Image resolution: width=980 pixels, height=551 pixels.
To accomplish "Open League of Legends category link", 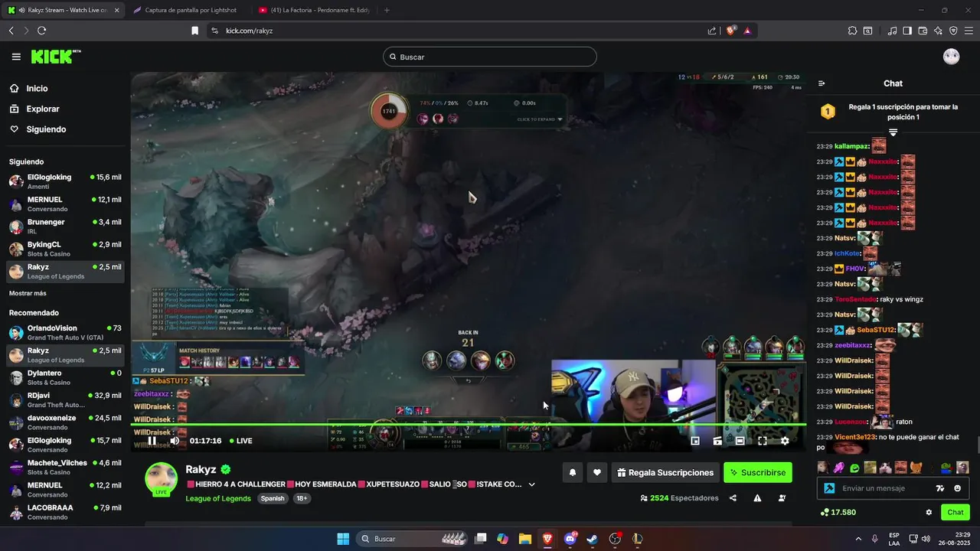I will 218,499.
